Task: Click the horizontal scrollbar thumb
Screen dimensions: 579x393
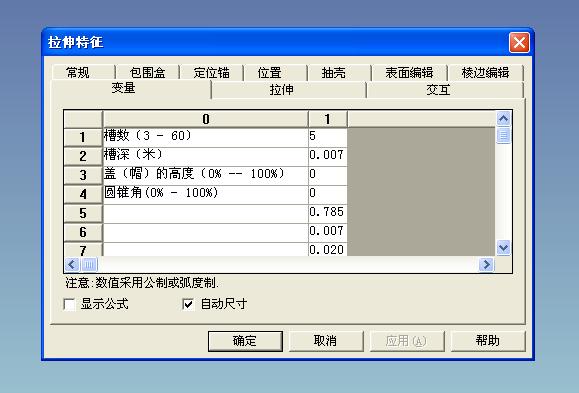Action: 89,264
